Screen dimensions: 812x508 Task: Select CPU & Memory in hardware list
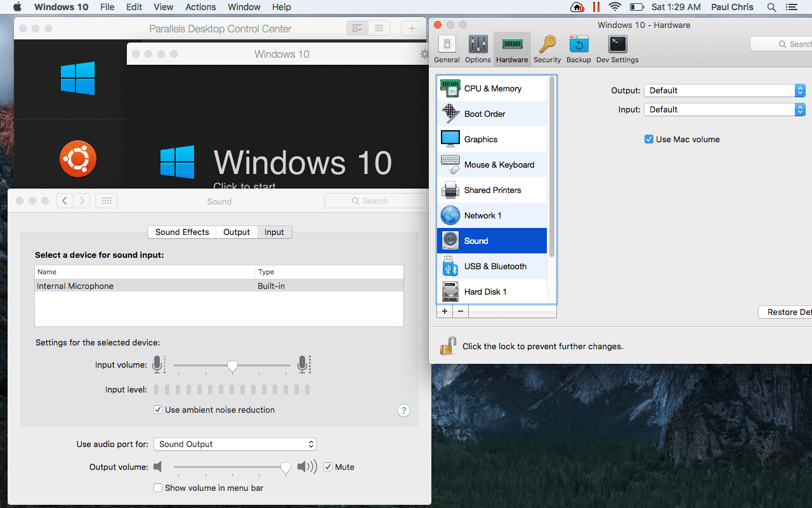coord(492,88)
